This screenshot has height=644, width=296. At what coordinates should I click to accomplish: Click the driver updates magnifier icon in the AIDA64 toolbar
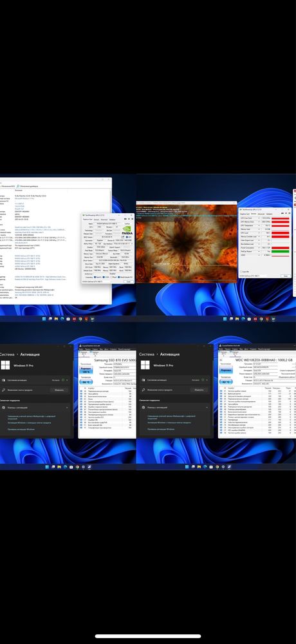(18, 186)
